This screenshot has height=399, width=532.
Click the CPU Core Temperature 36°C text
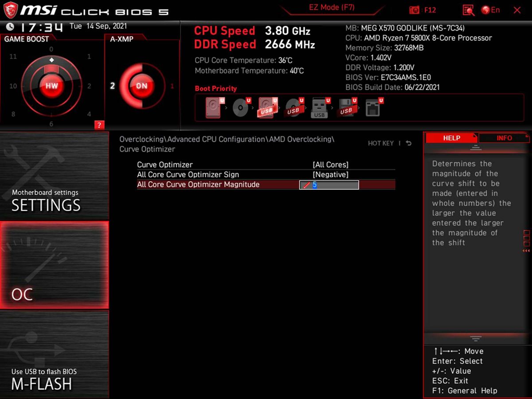tap(243, 60)
